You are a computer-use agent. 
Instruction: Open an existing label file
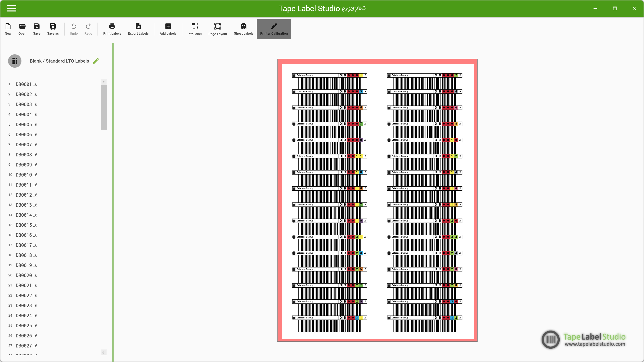(x=22, y=29)
